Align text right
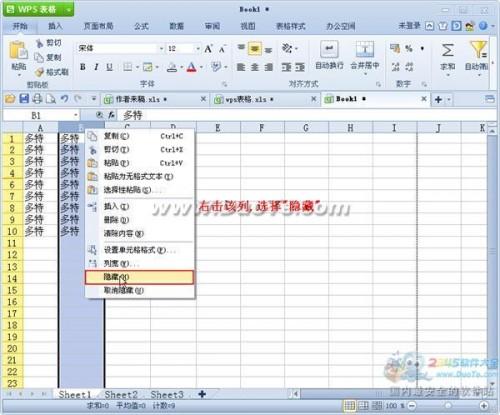500x415 pixels. (x=269, y=67)
